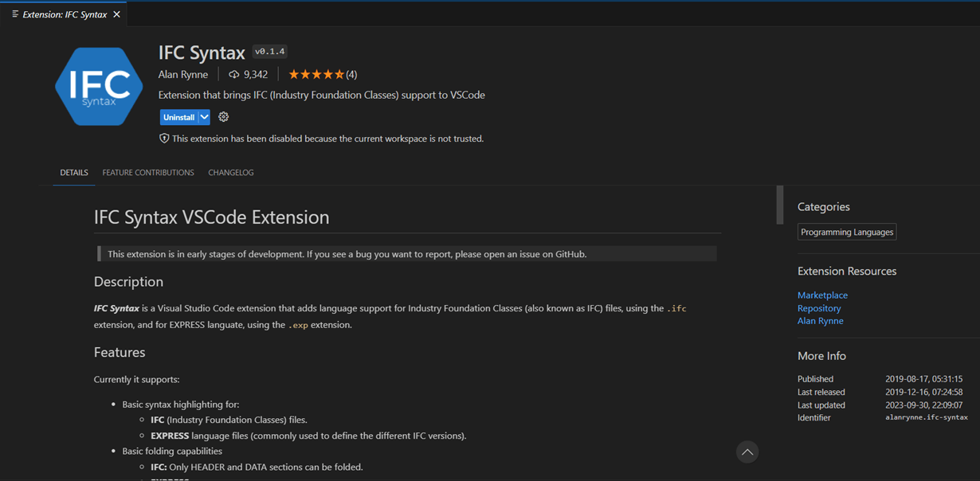Click the 9,342 install count
980x481 pixels.
click(x=256, y=75)
